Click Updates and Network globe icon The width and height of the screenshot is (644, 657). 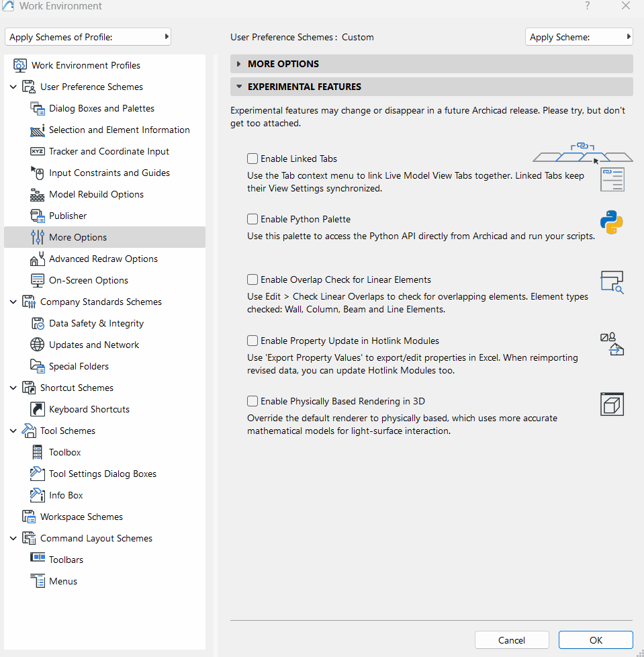coord(37,345)
